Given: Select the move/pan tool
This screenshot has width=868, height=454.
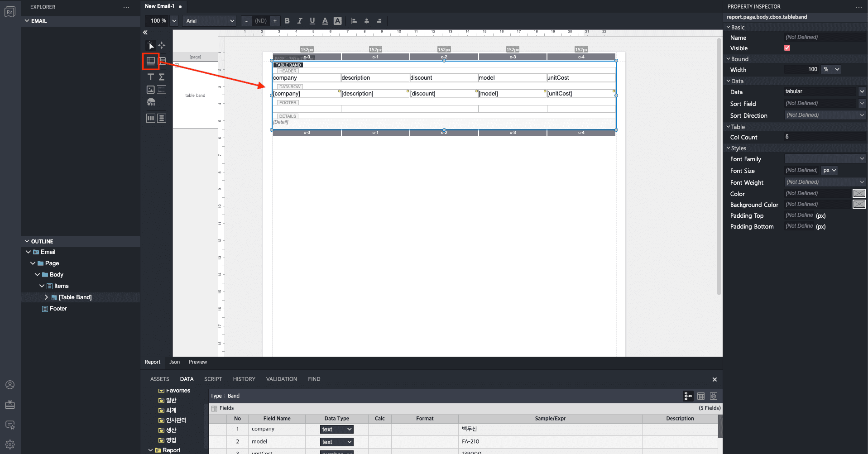Looking at the screenshot, I should tap(162, 45).
